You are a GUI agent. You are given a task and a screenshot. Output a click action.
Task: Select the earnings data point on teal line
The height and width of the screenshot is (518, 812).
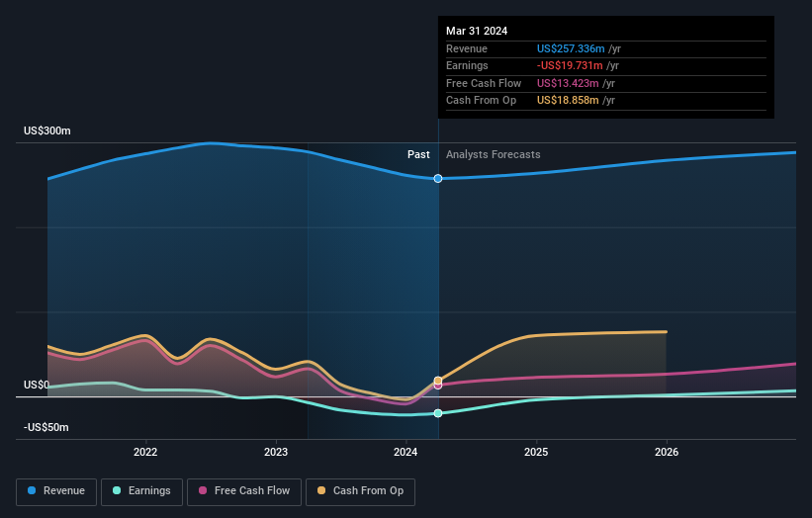438,413
